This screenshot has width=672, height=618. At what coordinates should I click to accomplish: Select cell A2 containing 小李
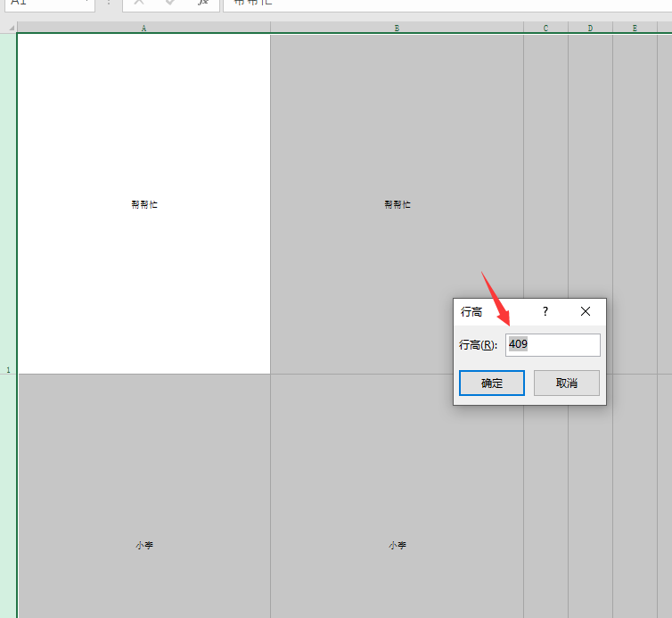tap(144, 496)
